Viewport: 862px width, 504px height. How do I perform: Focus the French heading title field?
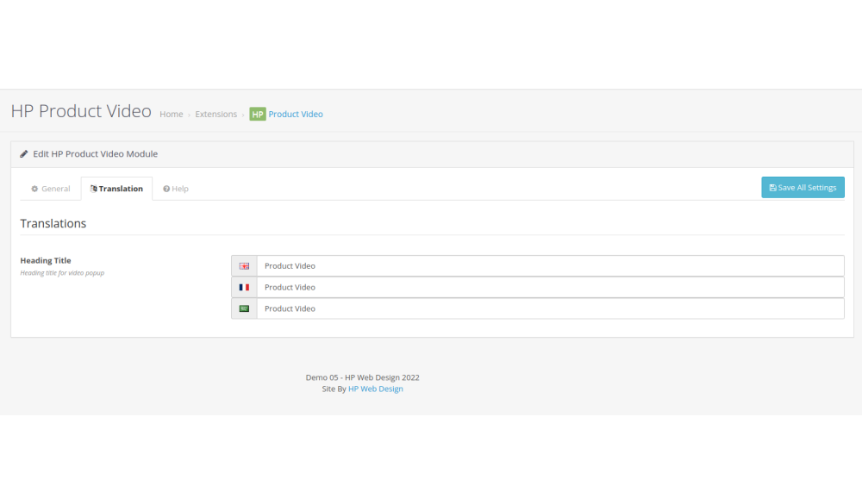pos(550,288)
